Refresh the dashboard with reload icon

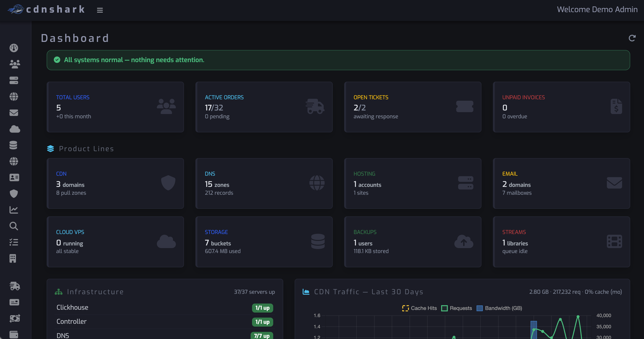[x=632, y=38]
